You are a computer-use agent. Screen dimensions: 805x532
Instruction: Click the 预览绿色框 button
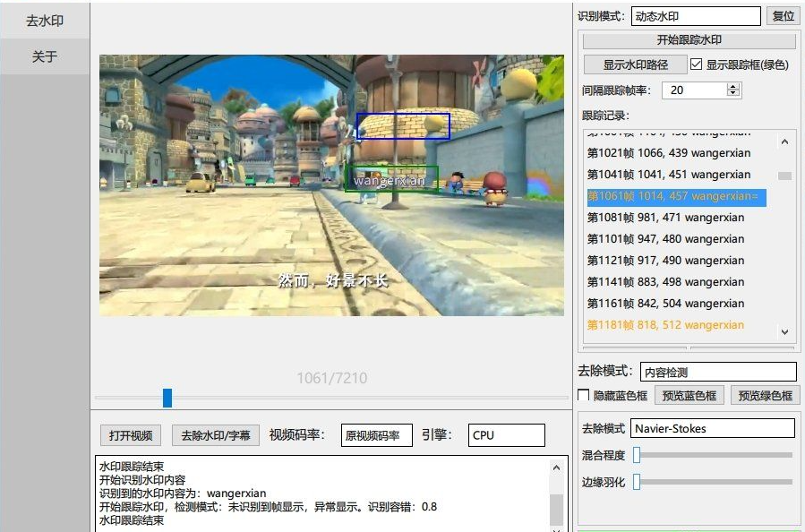pos(765,395)
